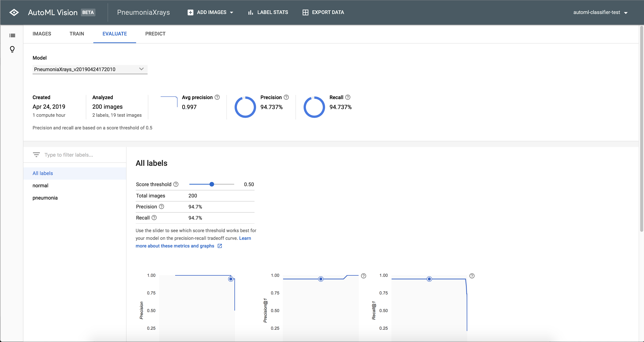Image resolution: width=644 pixels, height=342 pixels.
Task: Click the Score threshold slider handle
Action: [x=212, y=184]
